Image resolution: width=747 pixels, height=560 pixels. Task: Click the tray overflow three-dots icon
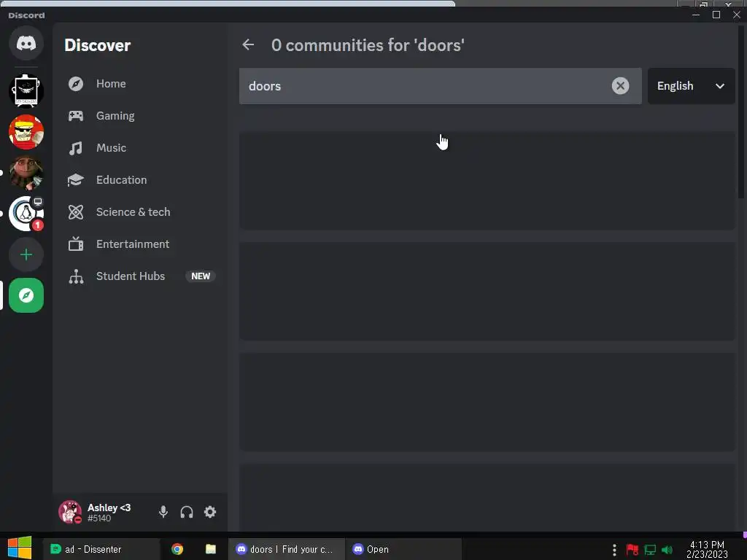pyautogui.click(x=614, y=550)
